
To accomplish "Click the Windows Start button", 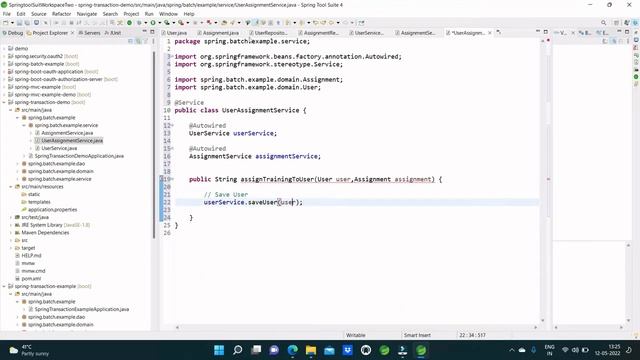I will [219, 350].
